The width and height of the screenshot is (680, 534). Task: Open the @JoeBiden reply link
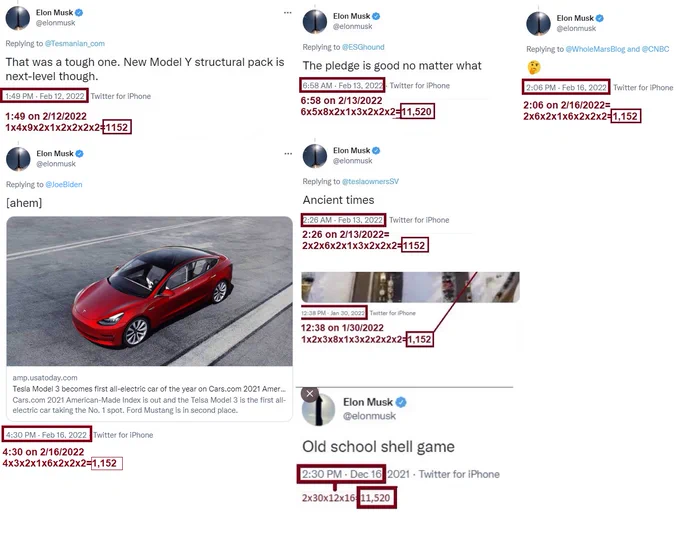64,184
